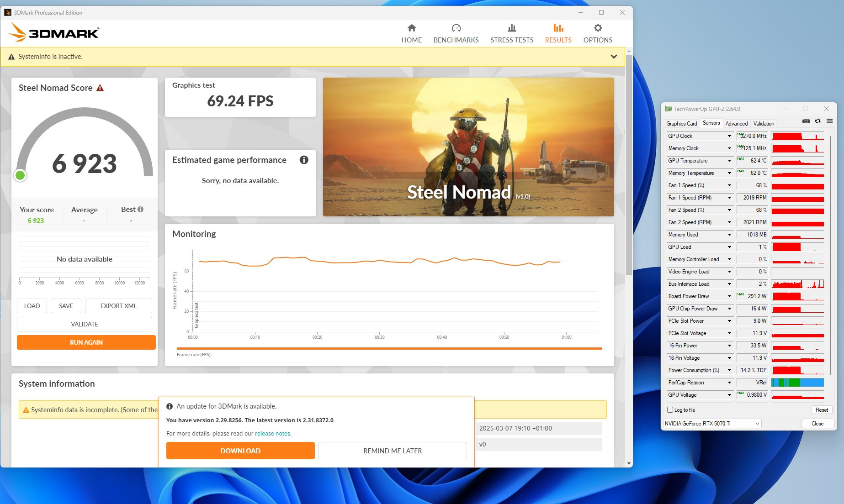Click the 3DMark logo
844x504 pixels.
(54, 32)
